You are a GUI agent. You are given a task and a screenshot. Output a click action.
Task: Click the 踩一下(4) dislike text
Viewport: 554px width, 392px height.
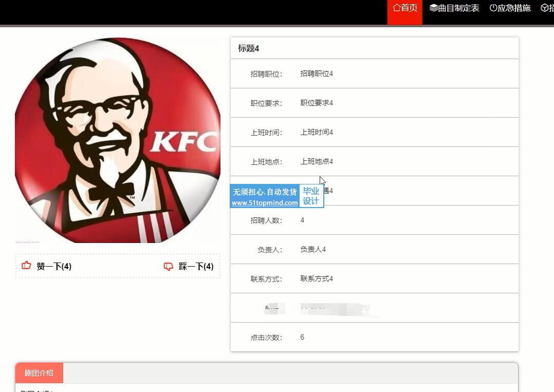coord(196,266)
